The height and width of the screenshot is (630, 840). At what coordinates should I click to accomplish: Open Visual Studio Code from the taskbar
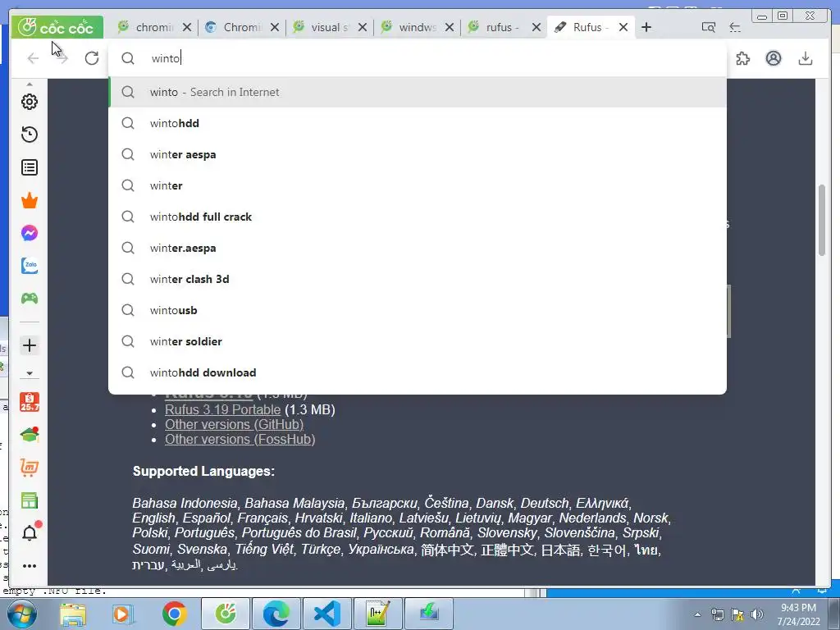[326, 614]
